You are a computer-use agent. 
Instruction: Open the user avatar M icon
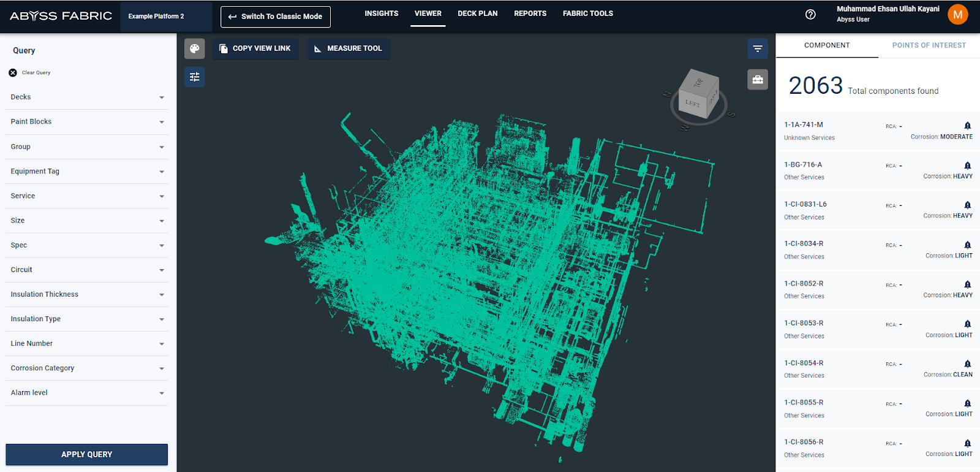point(957,14)
